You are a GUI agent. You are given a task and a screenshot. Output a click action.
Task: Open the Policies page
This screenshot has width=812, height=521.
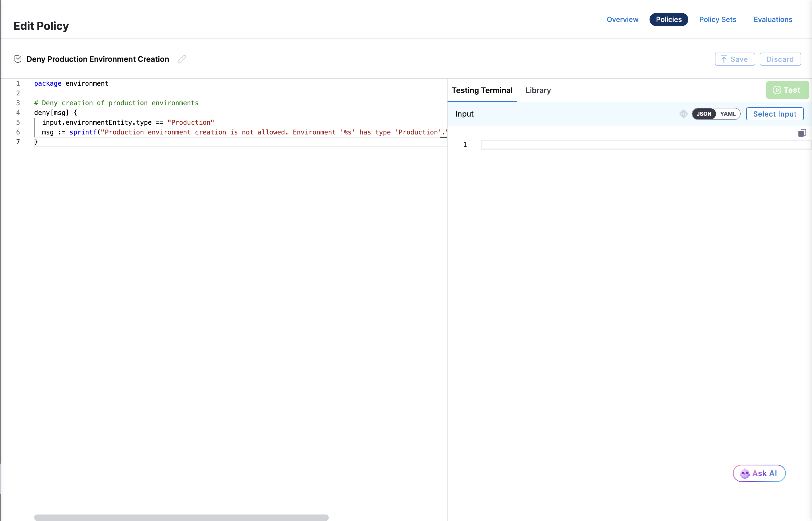pos(669,20)
